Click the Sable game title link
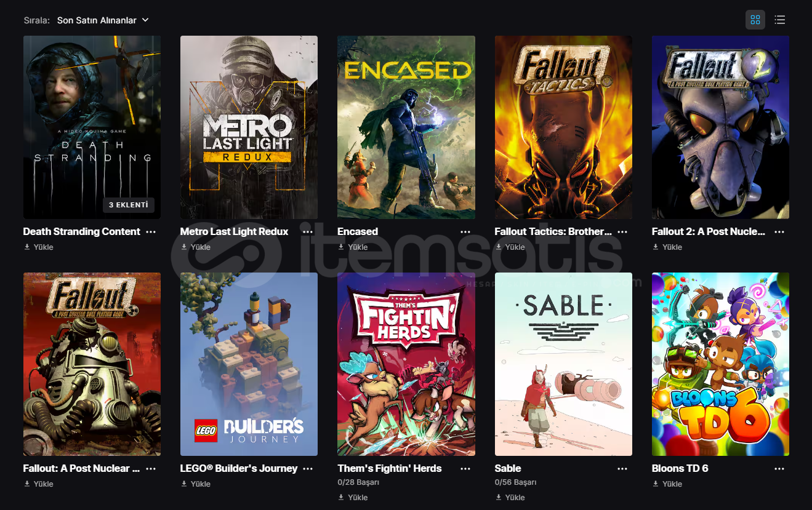812x510 pixels. (508, 469)
